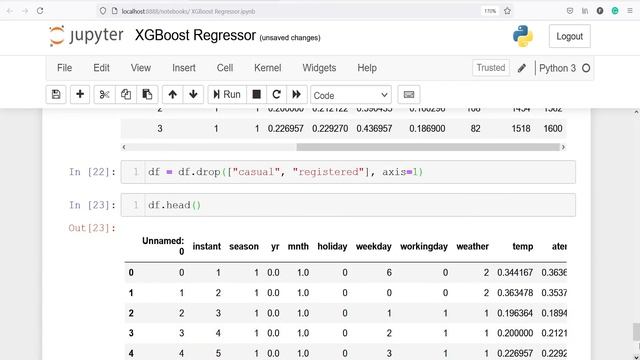
Task: Click the df.head() code cell In [23]
Action: pos(348,205)
